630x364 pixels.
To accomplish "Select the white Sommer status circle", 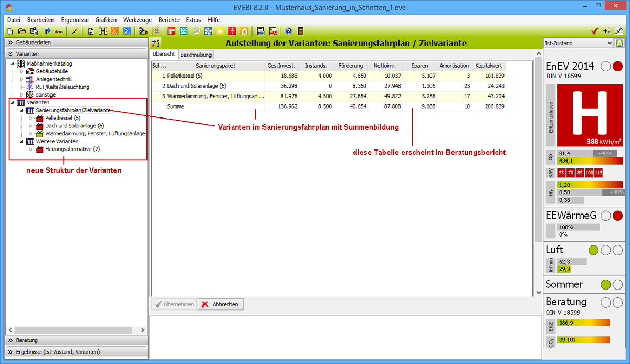I will point(617,285).
